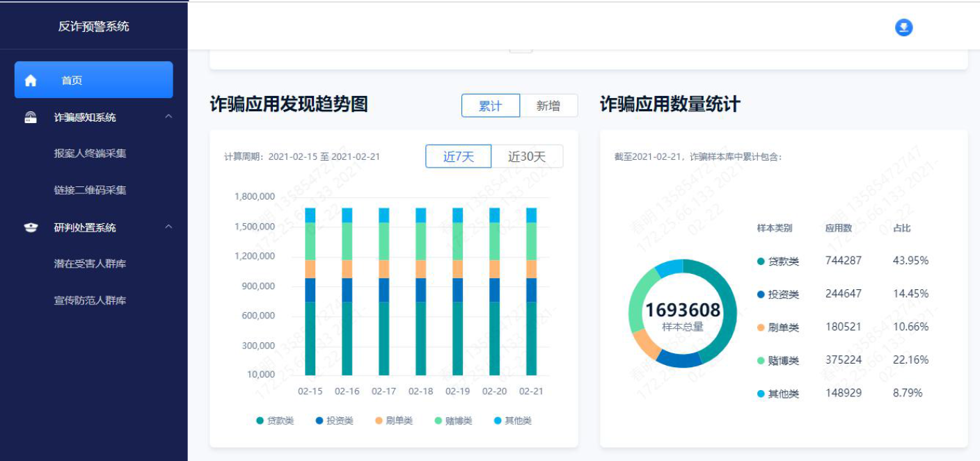Open 潜在受害人群库 page

point(90,264)
